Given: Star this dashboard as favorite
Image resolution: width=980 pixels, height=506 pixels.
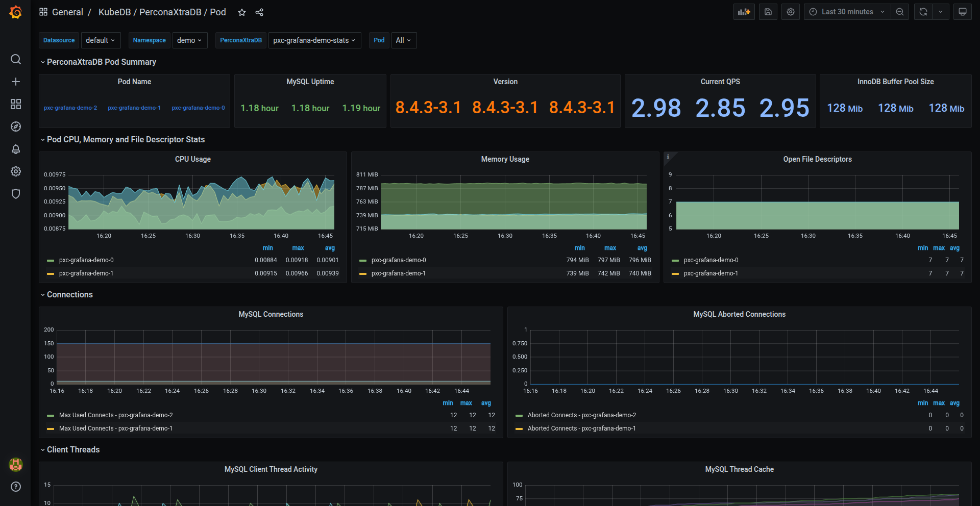Looking at the screenshot, I should pos(242,12).
